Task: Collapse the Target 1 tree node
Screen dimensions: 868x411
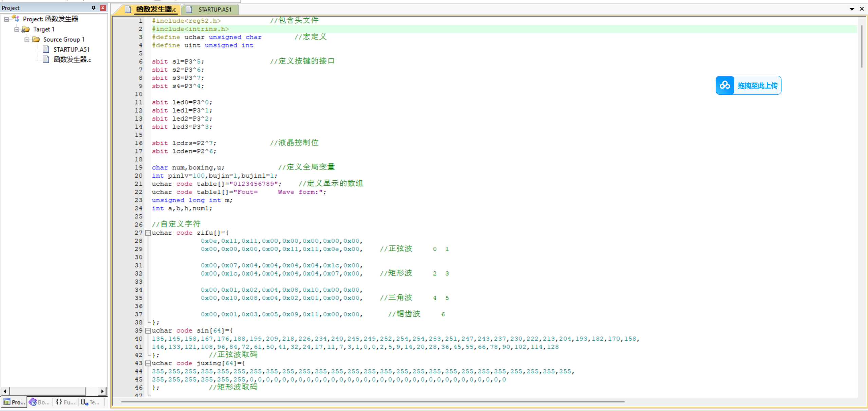Action: tap(17, 29)
